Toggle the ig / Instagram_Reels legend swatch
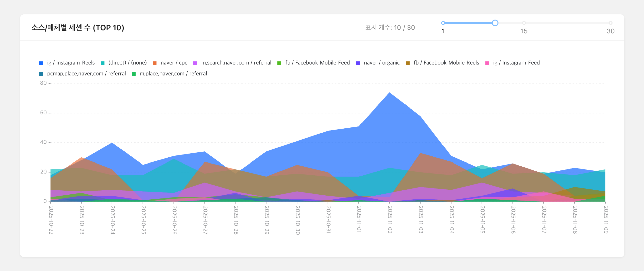This screenshot has width=644, height=271. pyautogui.click(x=41, y=63)
